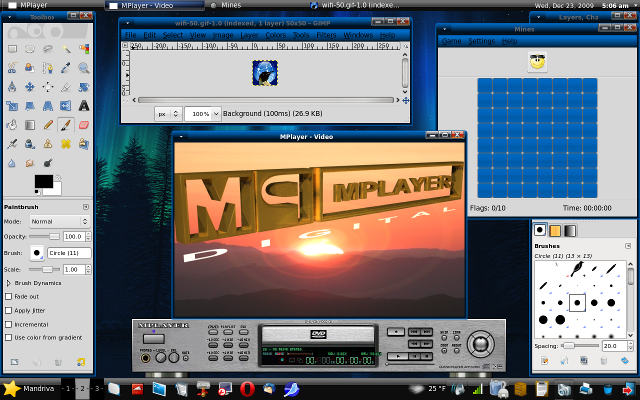Viewport: 640px width, 400px height.
Task: Click the duplicate brush icon
Action: point(584,360)
